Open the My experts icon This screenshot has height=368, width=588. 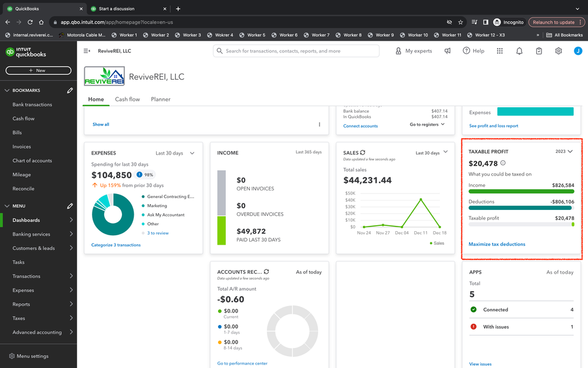tap(398, 51)
